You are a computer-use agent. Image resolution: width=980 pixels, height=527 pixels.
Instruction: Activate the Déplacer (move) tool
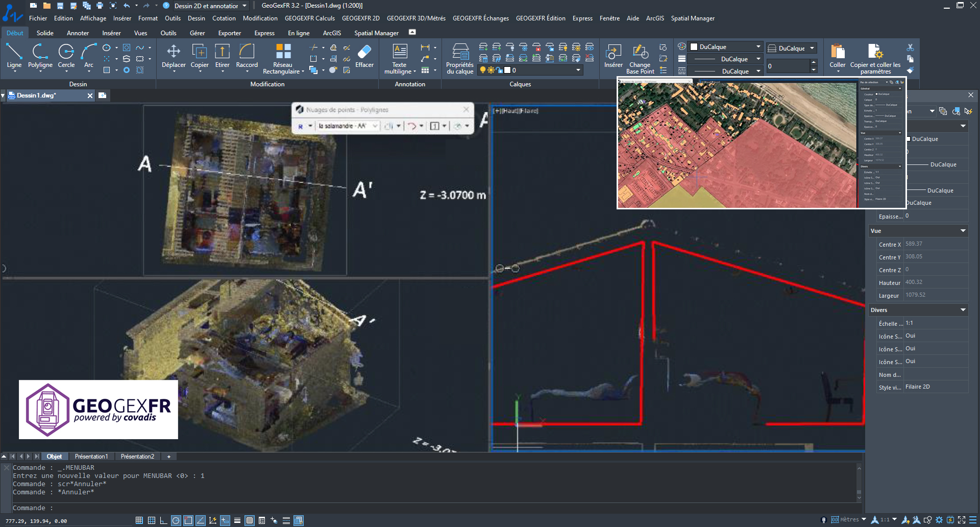coord(174,56)
